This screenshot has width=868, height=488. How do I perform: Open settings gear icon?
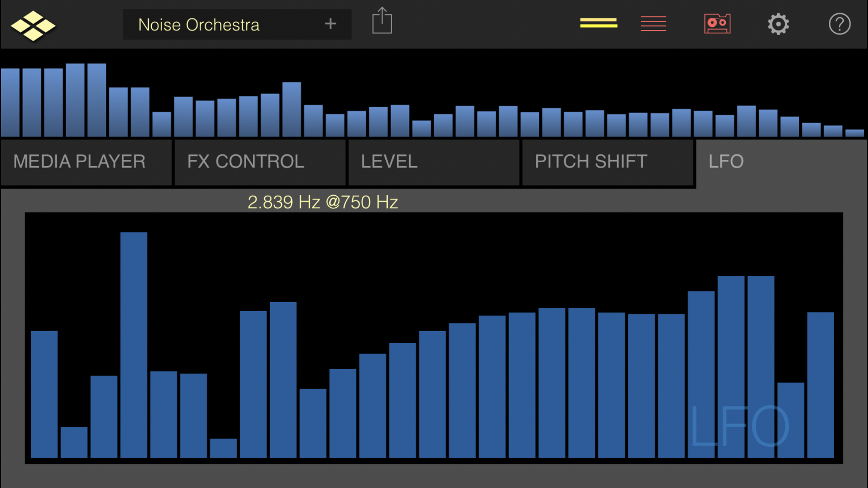[778, 24]
